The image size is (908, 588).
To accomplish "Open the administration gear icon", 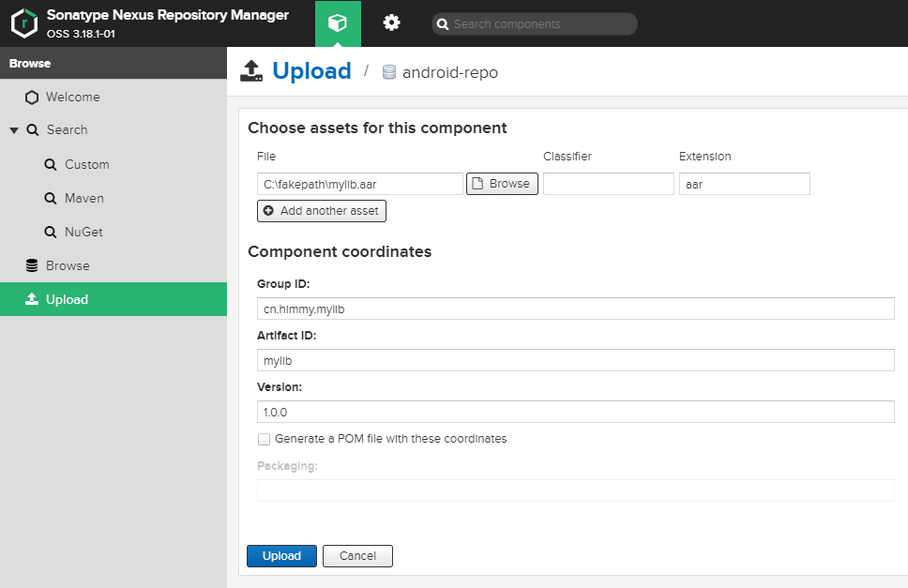I will (391, 23).
